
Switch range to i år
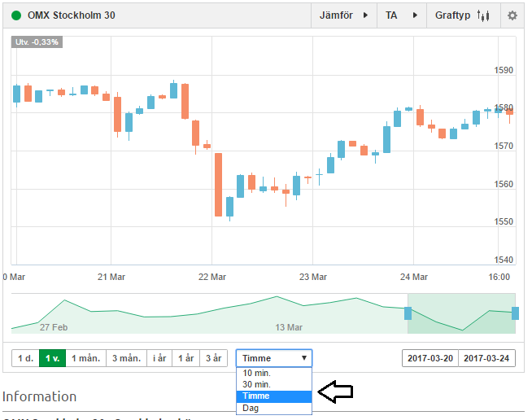159,358
